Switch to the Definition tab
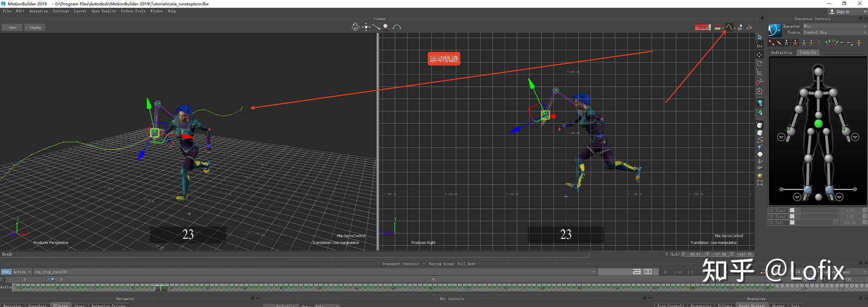This screenshot has height=307, width=868. tap(782, 53)
